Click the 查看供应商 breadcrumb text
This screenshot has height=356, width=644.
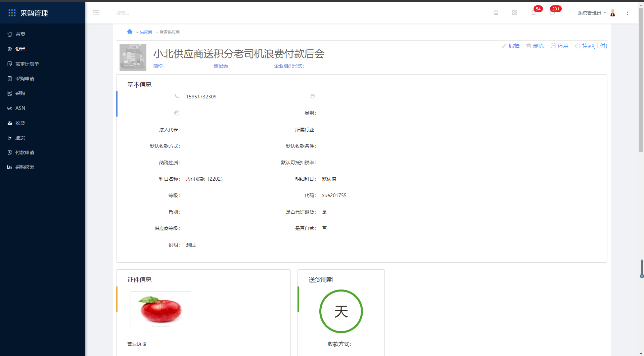[170, 32]
